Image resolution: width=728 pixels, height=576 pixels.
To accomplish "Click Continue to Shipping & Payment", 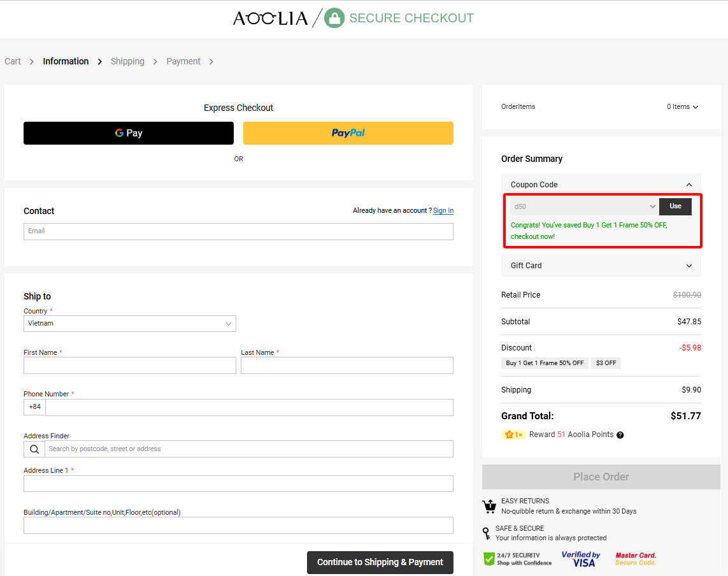I will click(x=380, y=563).
